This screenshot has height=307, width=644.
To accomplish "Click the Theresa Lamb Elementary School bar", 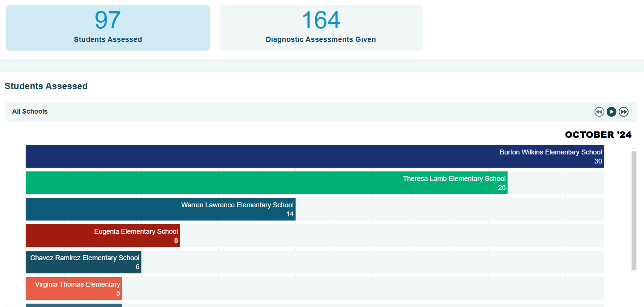I will click(267, 183).
